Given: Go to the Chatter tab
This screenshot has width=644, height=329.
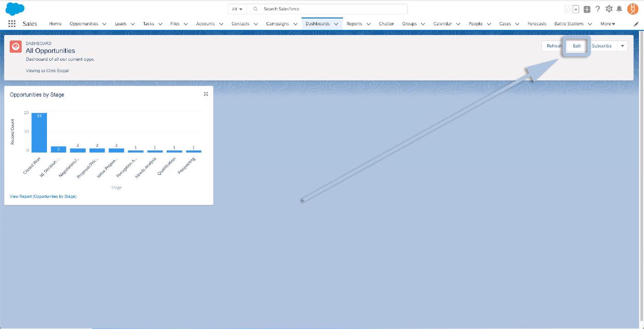Looking at the screenshot, I should coord(386,24).
